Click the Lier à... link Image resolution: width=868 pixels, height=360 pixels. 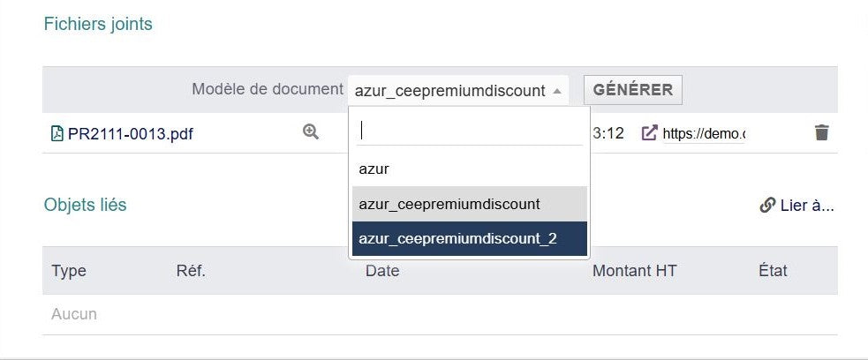(x=806, y=206)
